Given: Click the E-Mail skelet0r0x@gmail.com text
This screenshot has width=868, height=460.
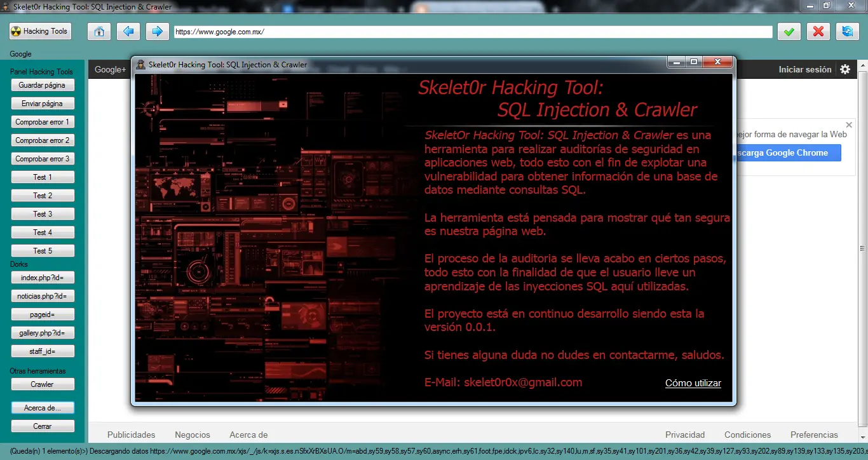Looking at the screenshot, I should pos(503,382).
